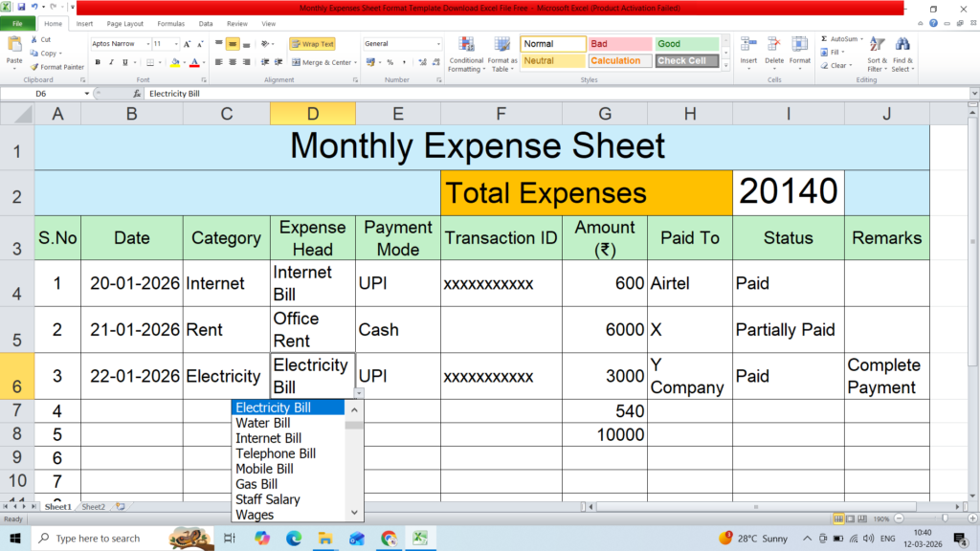
Task: Open Find & Select tool
Action: [902, 55]
